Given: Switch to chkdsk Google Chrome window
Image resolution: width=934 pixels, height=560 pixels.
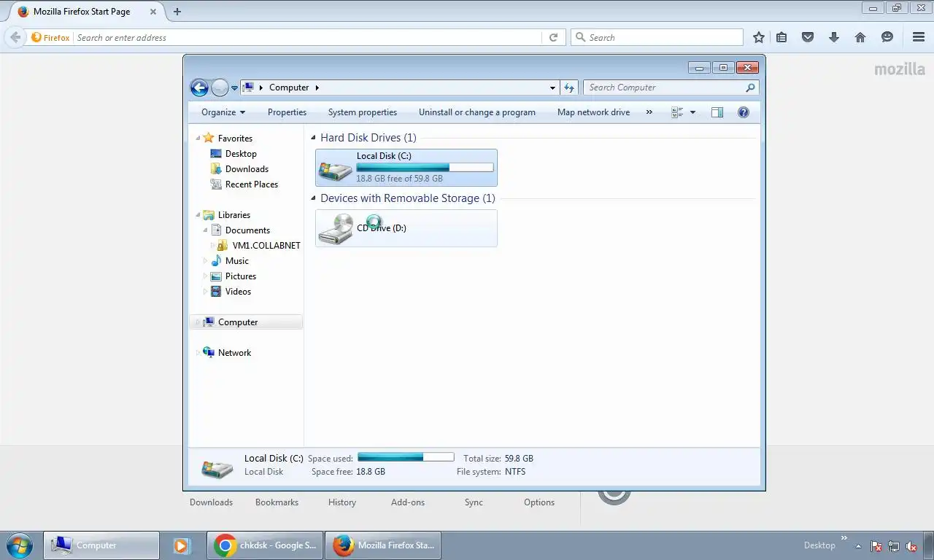Looking at the screenshot, I should 265,545.
